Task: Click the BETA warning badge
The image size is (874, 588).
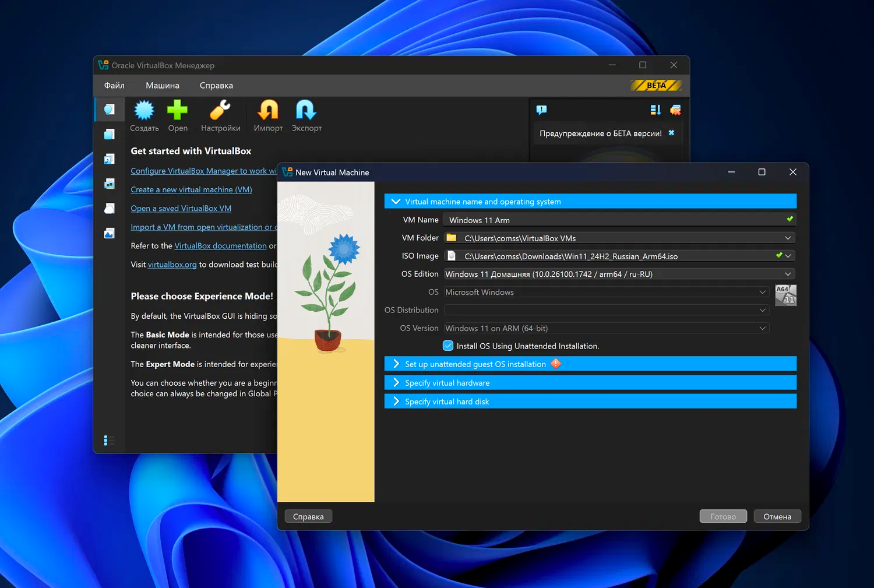Action: (656, 86)
